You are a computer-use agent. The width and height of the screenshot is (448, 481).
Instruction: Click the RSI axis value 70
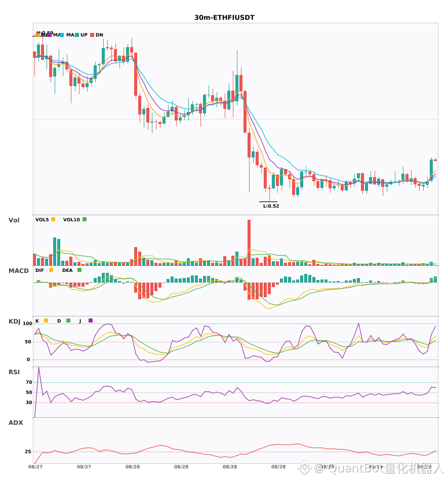point(29,382)
